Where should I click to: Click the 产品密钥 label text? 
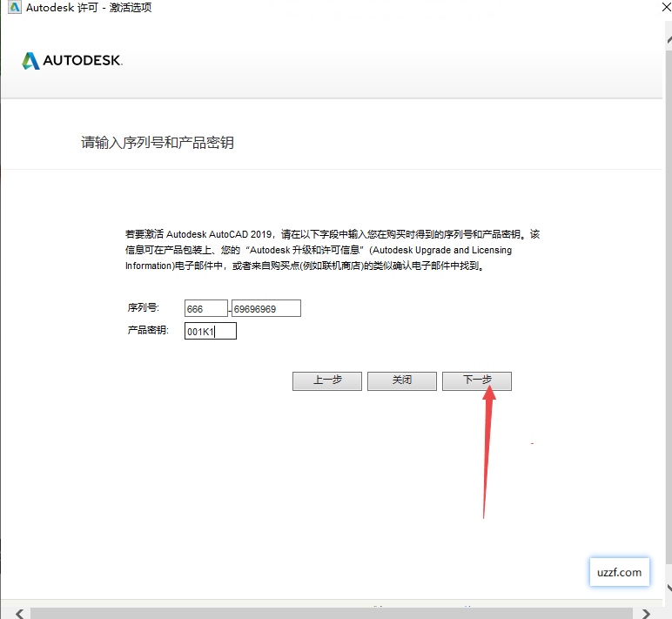[148, 331]
